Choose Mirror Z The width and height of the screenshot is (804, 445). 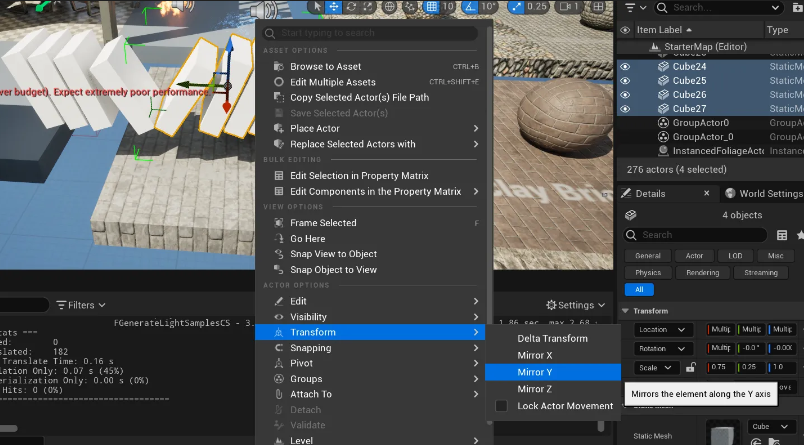553,389
